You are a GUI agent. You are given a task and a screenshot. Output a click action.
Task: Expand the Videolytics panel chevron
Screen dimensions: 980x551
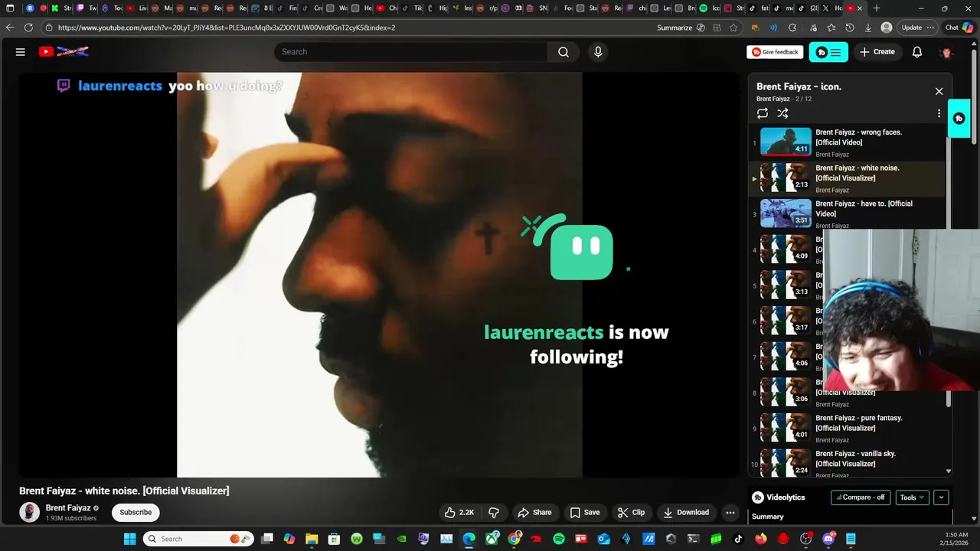pos(942,497)
